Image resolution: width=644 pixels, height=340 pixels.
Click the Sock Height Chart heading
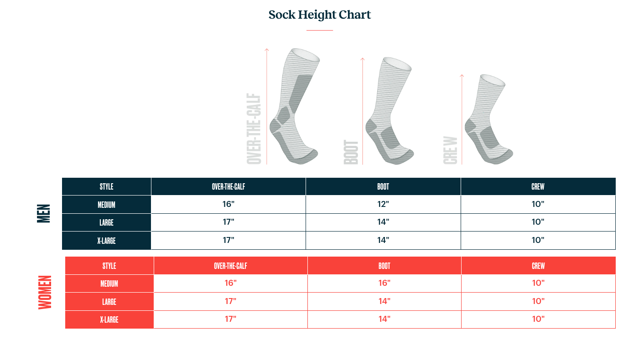(320, 15)
